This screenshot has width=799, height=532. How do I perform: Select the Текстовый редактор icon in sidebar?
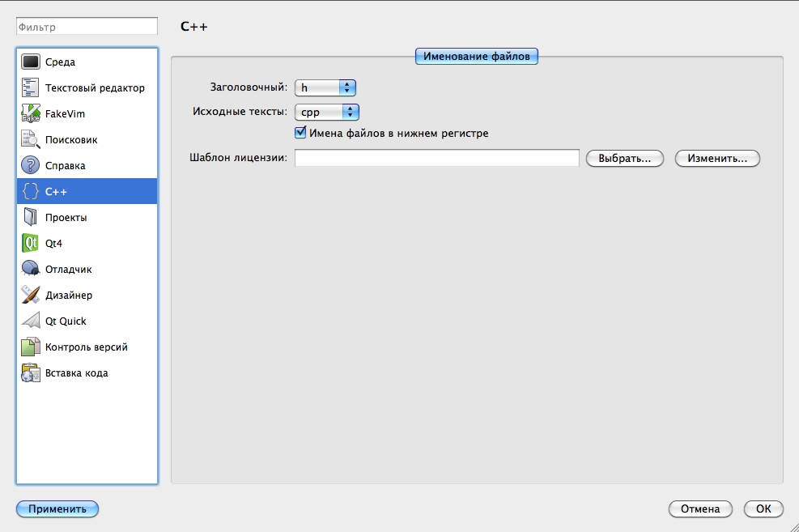(31, 87)
